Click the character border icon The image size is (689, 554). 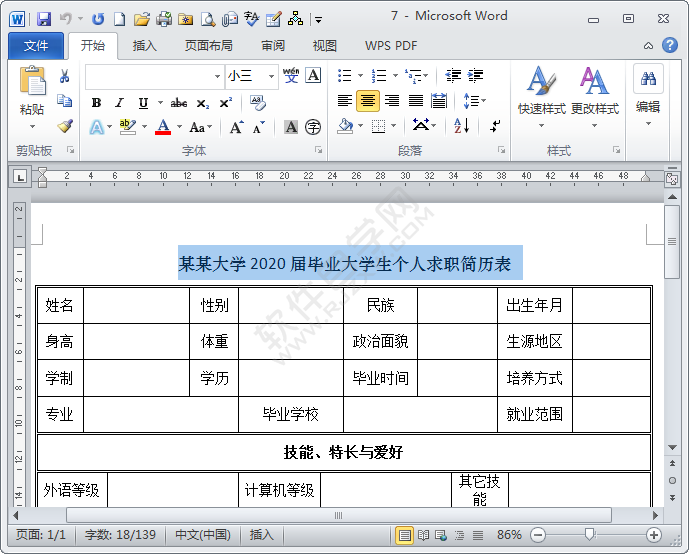tap(313, 76)
